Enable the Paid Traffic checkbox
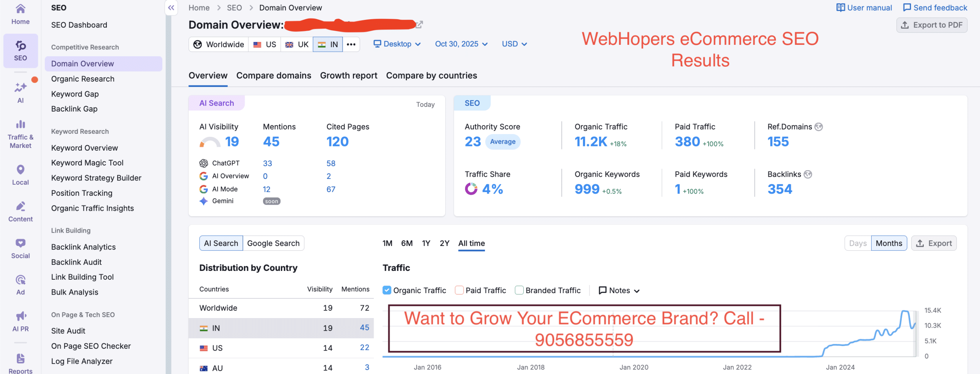This screenshot has height=374, width=980. tap(459, 290)
